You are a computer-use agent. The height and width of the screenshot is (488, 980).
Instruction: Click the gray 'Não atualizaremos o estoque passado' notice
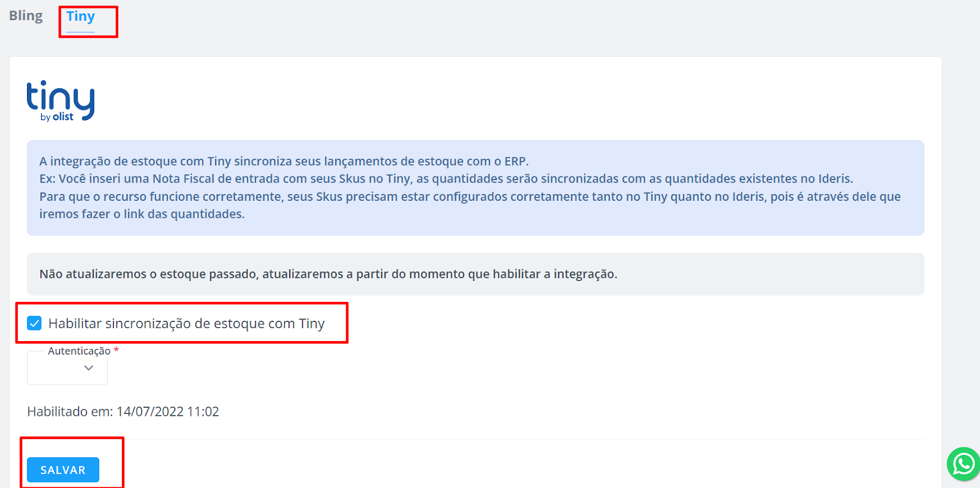pyautogui.click(x=475, y=274)
